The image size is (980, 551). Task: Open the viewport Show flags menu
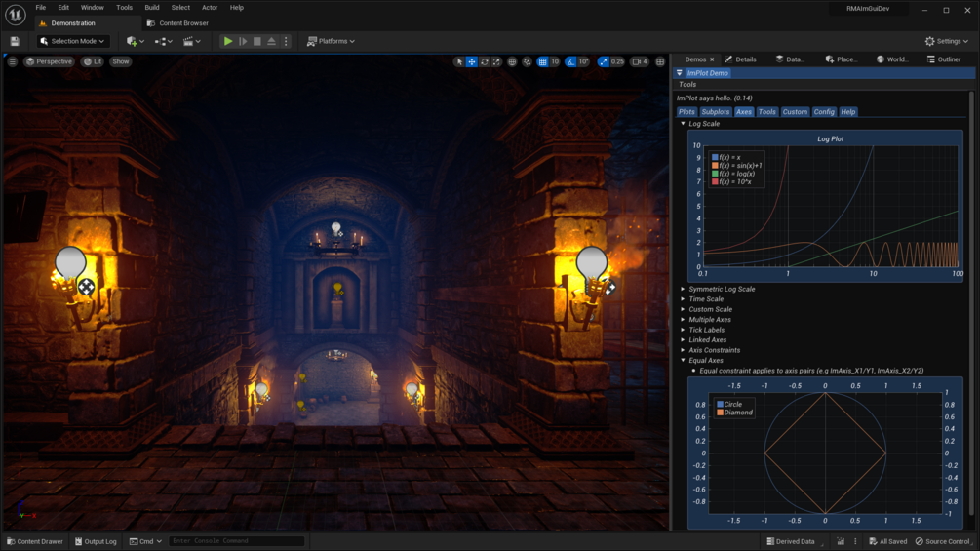pos(121,61)
